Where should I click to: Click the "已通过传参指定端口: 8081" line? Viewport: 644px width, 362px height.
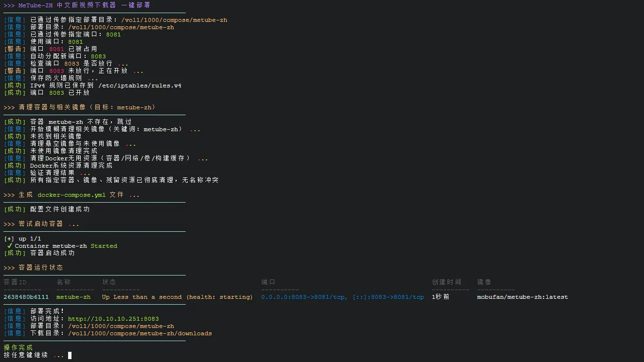point(62,34)
